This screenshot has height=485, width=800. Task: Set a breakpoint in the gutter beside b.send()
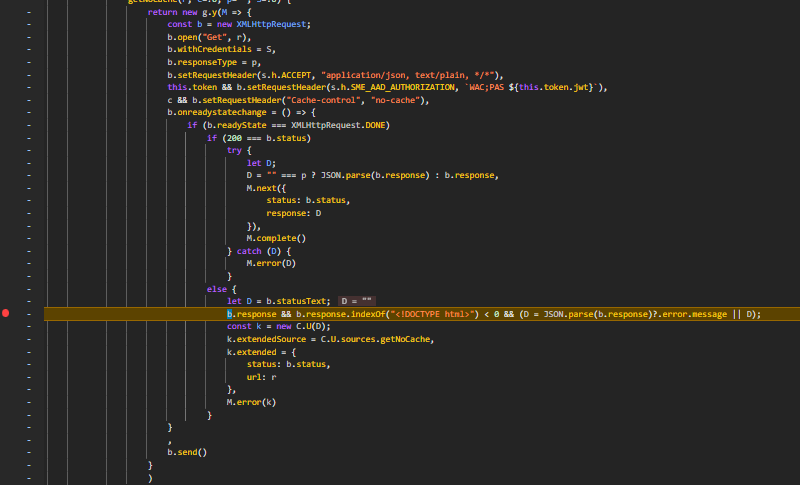(x=29, y=452)
